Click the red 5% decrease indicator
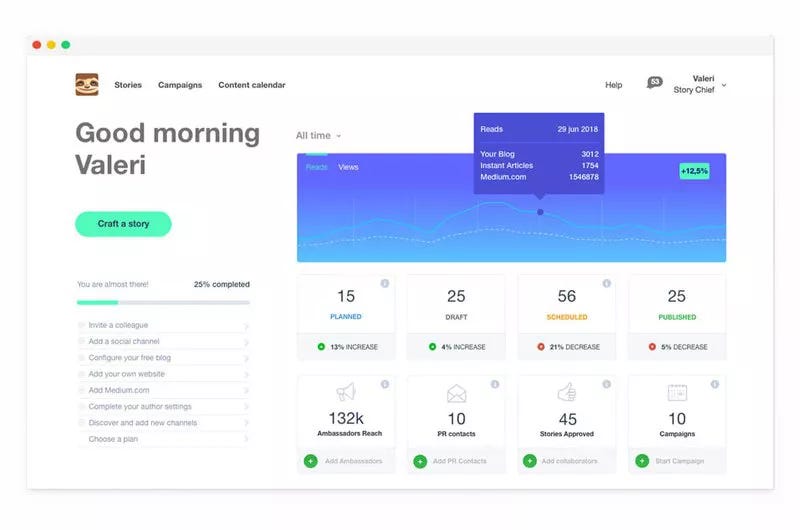 click(x=652, y=347)
